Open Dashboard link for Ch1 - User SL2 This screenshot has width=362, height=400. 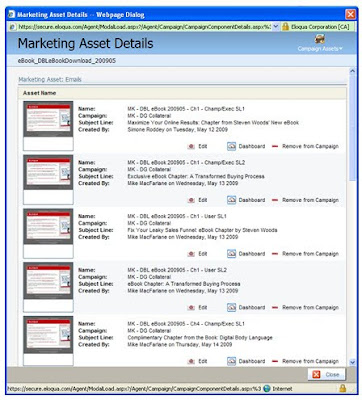click(252, 307)
